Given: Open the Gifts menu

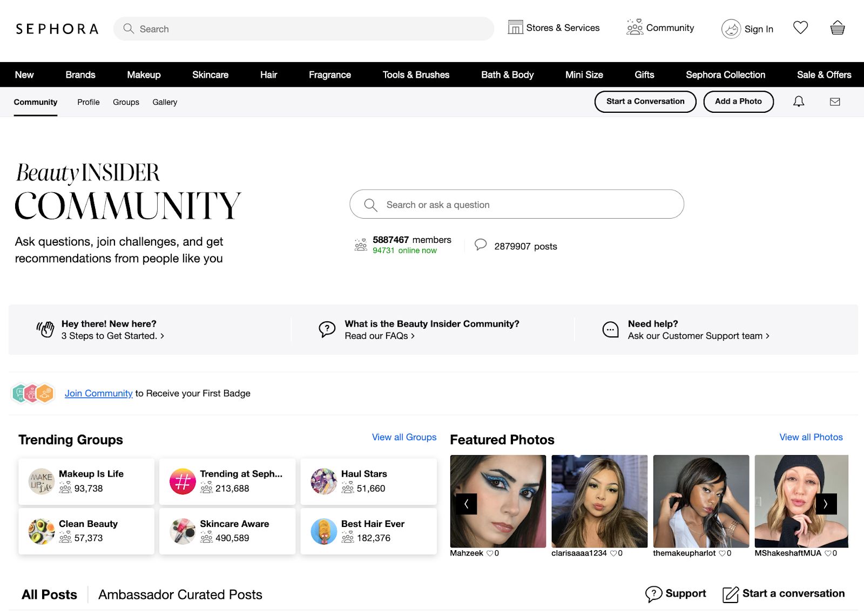Looking at the screenshot, I should [644, 75].
